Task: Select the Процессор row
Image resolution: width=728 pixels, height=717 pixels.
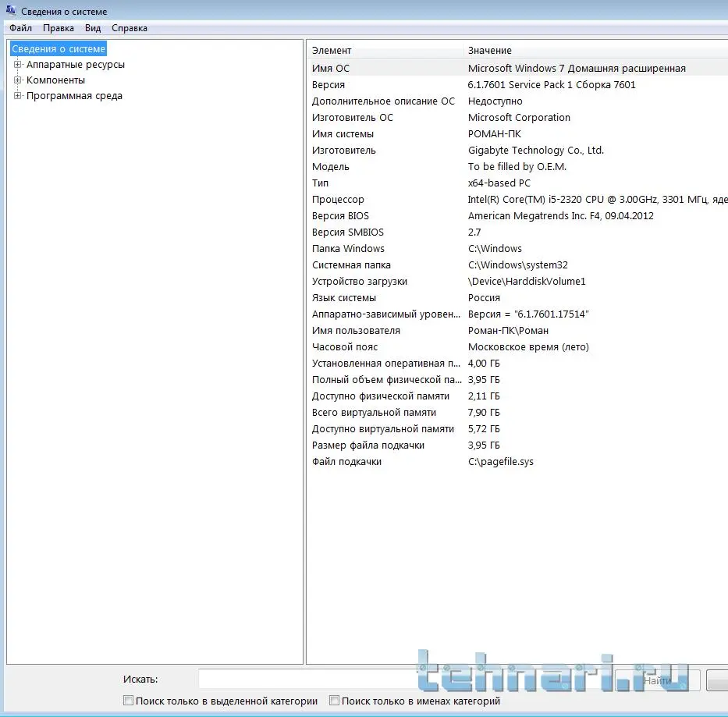Action: point(517,200)
